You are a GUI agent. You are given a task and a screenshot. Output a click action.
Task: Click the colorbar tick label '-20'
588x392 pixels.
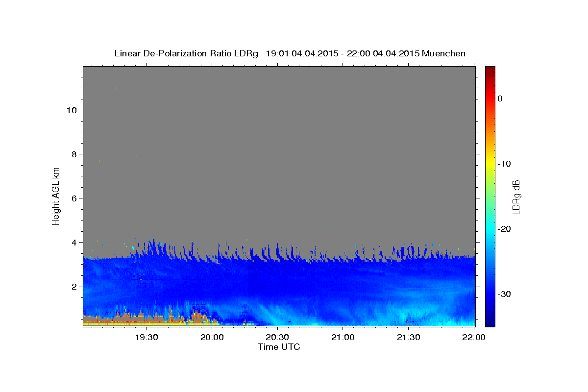[x=505, y=229]
